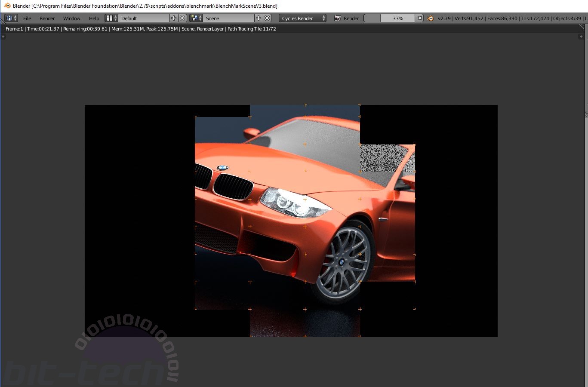
Task: Open the Info editor type selector
Action: coord(11,18)
